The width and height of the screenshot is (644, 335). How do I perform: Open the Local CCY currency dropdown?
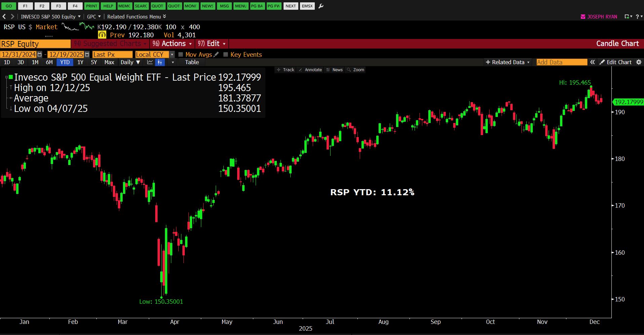[x=172, y=54]
